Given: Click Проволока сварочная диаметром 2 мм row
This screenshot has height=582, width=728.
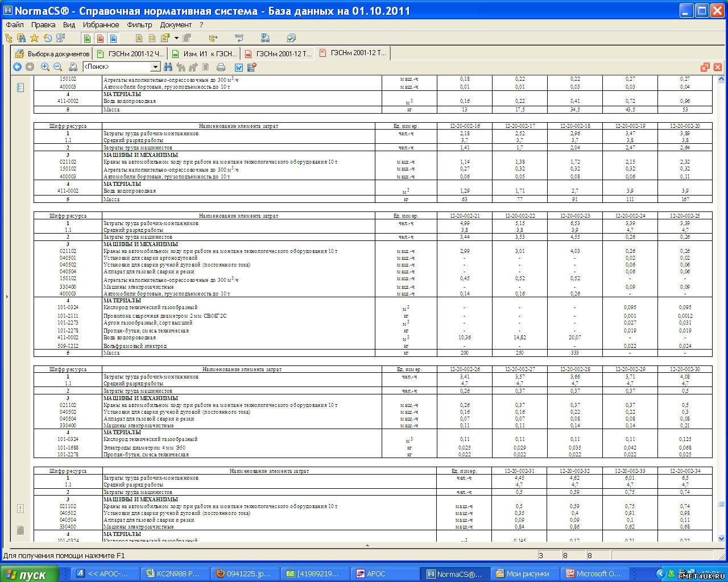Looking at the screenshot, I should [373, 315].
